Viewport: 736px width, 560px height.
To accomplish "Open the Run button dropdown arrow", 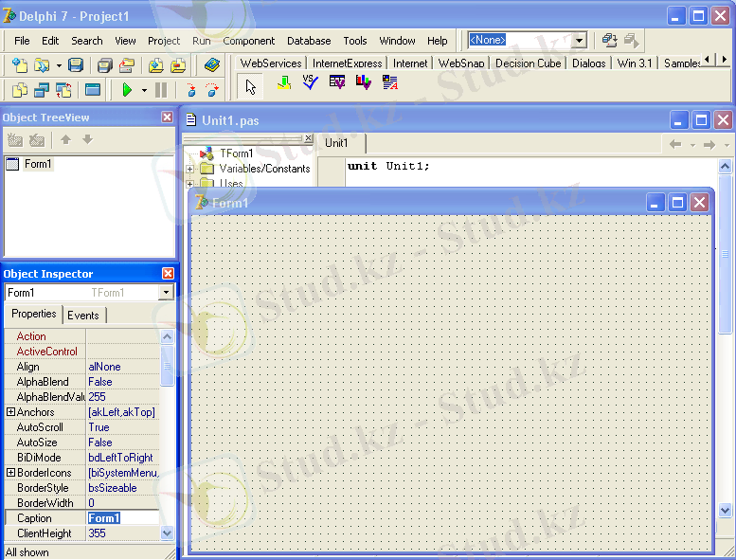I will pos(144,90).
